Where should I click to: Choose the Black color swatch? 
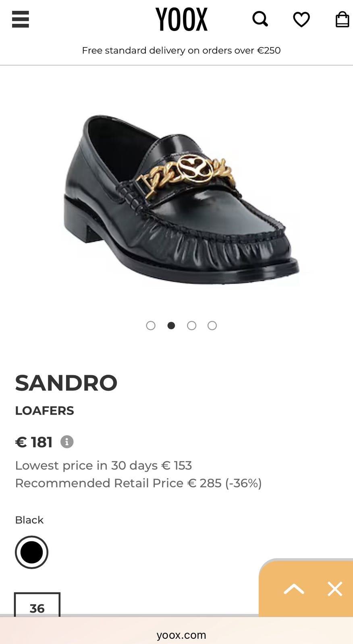tap(31, 552)
